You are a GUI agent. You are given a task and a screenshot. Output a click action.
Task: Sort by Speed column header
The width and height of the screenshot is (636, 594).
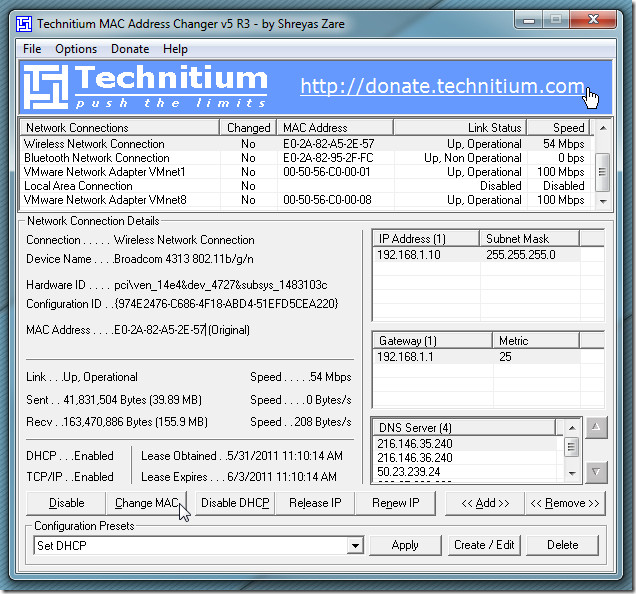558,128
